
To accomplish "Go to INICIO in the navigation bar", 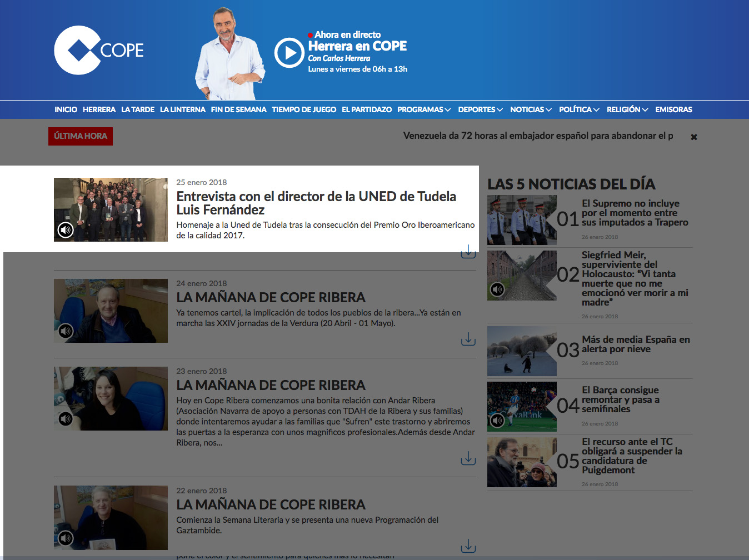I will tap(66, 109).
